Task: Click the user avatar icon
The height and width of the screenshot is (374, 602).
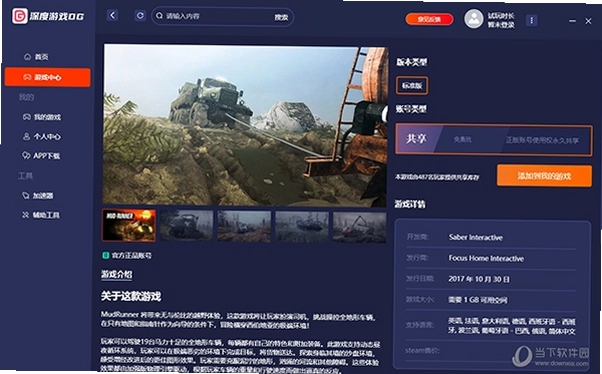Action: [x=474, y=18]
